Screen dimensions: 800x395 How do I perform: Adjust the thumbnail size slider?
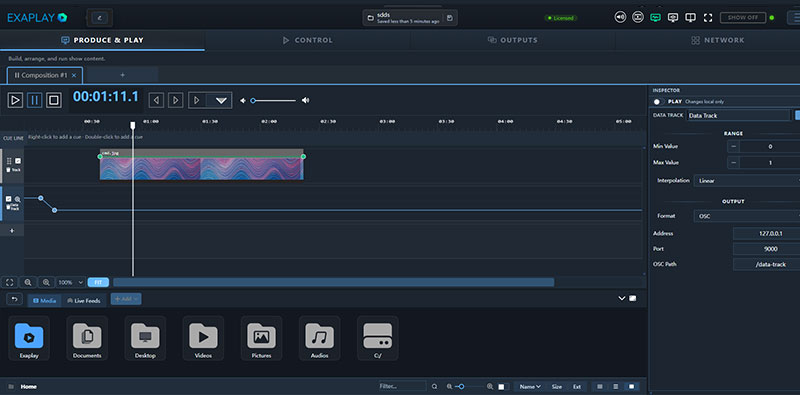pyautogui.click(x=462, y=387)
